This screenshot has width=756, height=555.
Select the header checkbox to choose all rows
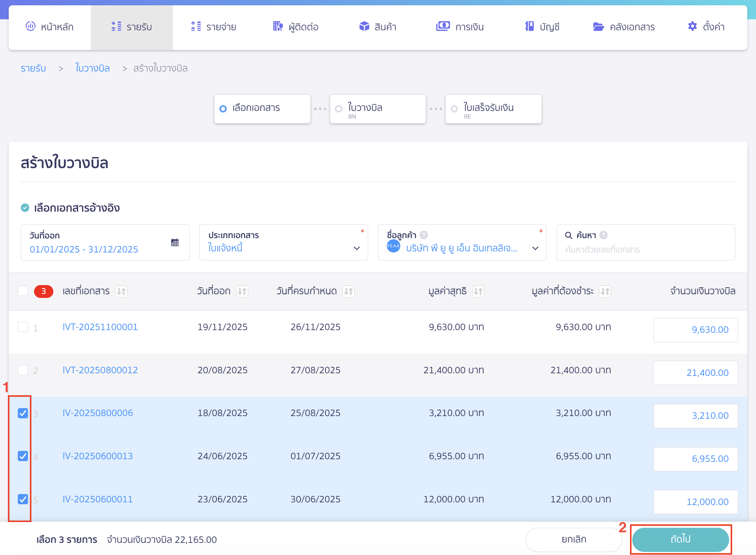(x=23, y=291)
